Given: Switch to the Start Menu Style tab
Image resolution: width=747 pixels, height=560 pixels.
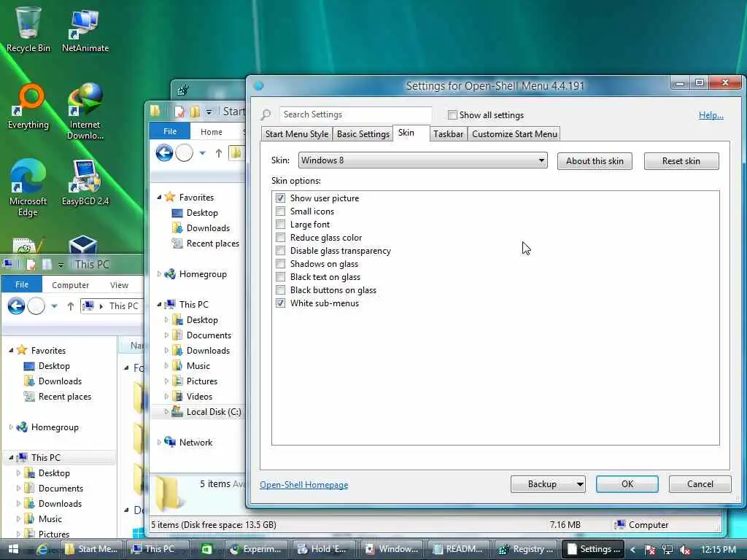Looking at the screenshot, I should [297, 134].
